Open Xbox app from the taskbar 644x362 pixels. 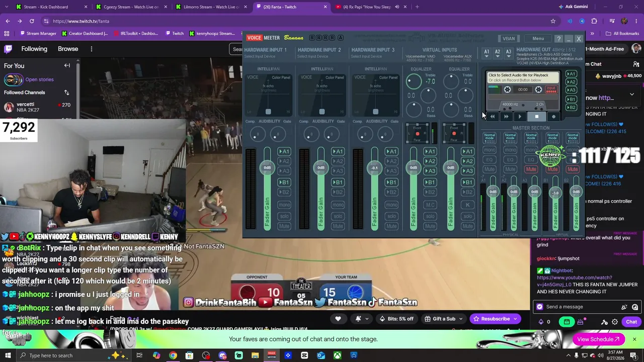click(x=338, y=355)
